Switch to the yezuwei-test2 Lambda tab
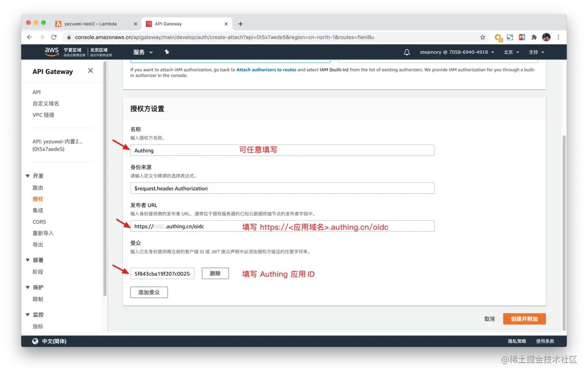Image resolution: width=588 pixels, height=375 pixels. pyautogui.click(x=97, y=24)
